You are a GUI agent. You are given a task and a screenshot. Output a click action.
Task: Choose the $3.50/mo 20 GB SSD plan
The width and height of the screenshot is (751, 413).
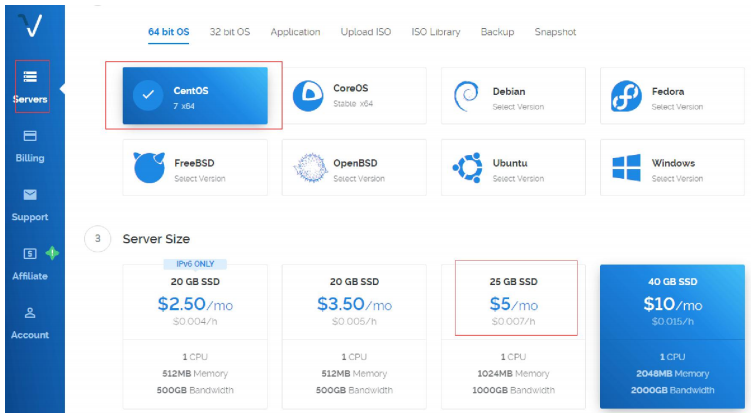(x=354, y=336)
